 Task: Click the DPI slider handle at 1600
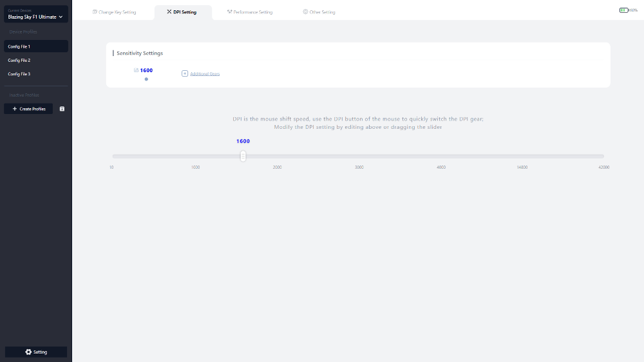[x=243, y=156]
